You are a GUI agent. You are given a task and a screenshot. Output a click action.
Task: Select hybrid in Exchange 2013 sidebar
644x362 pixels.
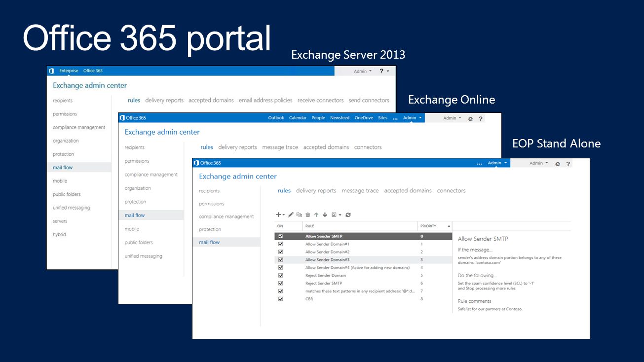[x=59, y=235]
